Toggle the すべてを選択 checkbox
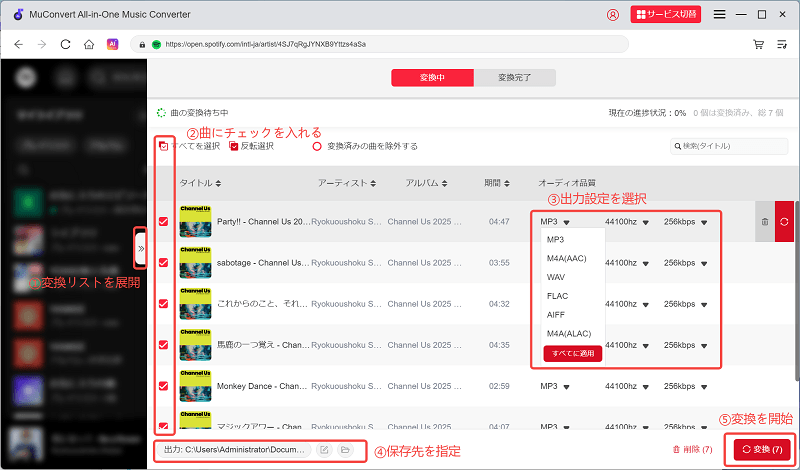The height and width of the screenshot is (470, 800). click(x=164, y=146)
